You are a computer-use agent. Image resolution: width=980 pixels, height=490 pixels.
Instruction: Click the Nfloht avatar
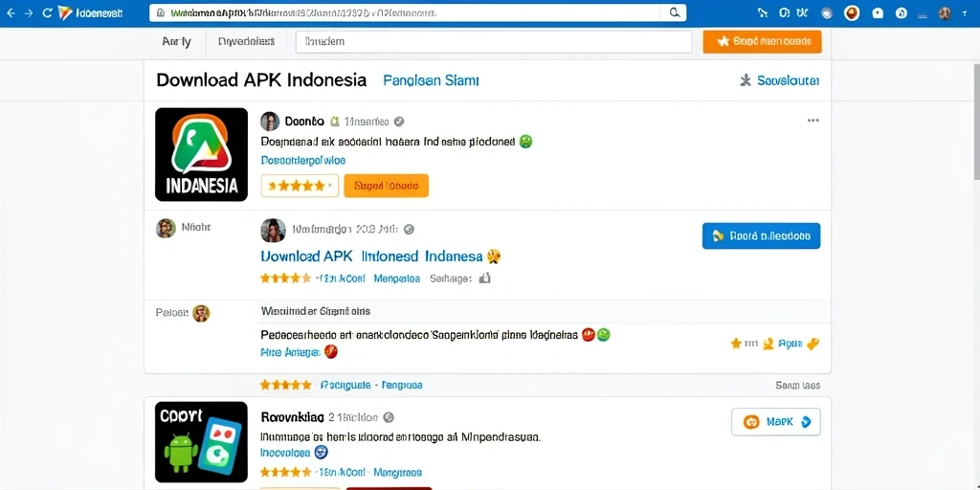[x=166, y=228]
